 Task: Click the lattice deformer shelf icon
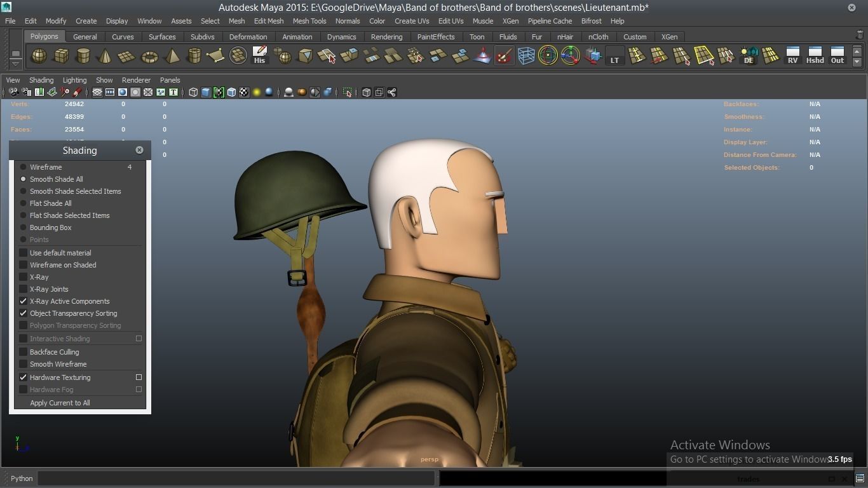coord(526,56)
